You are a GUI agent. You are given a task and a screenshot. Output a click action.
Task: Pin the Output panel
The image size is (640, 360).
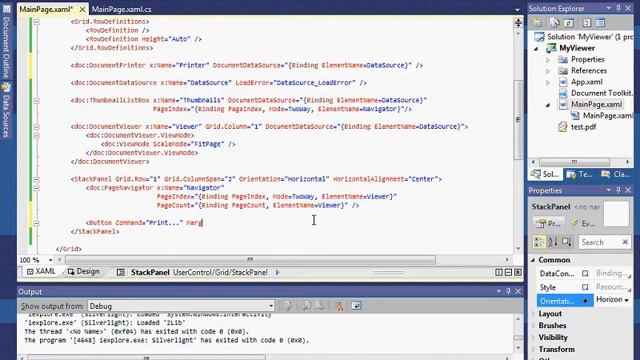tap(508, 291)
